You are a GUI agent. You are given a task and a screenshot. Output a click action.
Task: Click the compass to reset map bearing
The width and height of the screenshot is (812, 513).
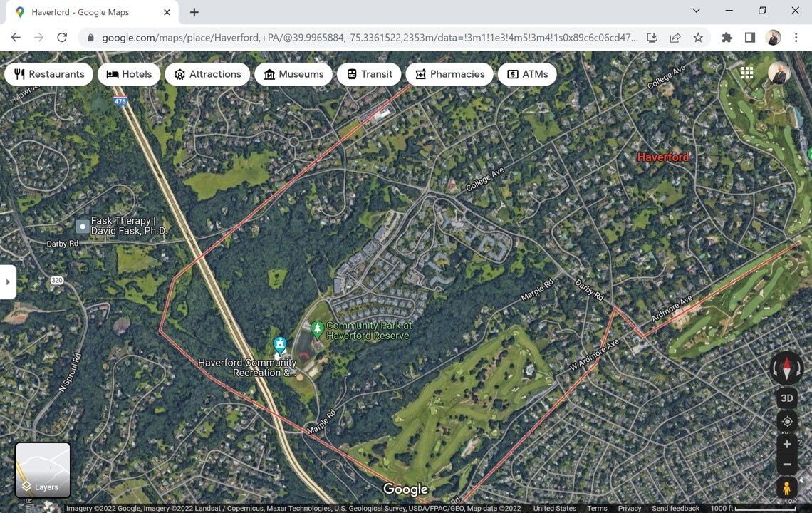click(x=786, y=368)
